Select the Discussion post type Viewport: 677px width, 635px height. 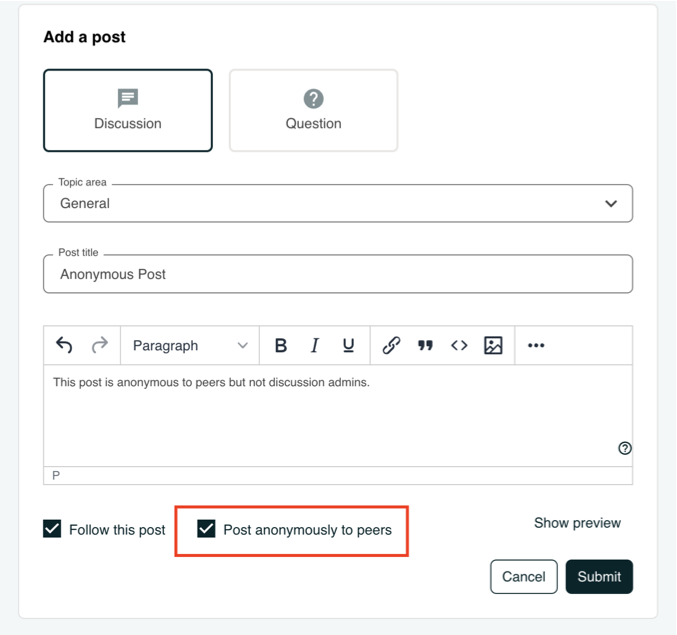[128, 110]
